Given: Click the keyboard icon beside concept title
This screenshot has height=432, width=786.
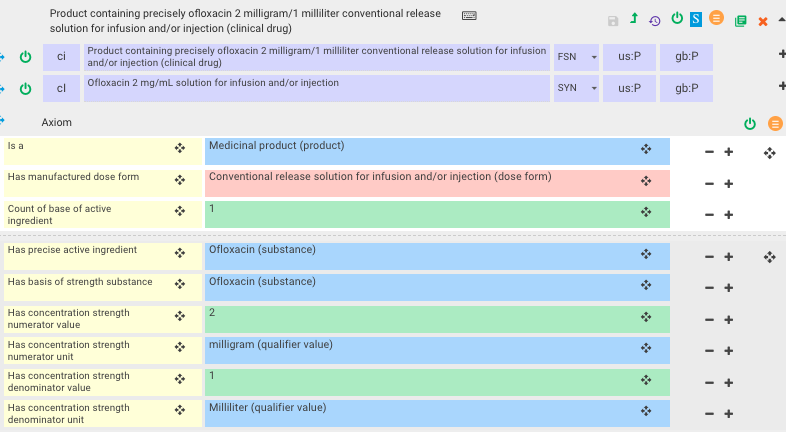Looking at the screenshot, I should click(x=469, y=16).
